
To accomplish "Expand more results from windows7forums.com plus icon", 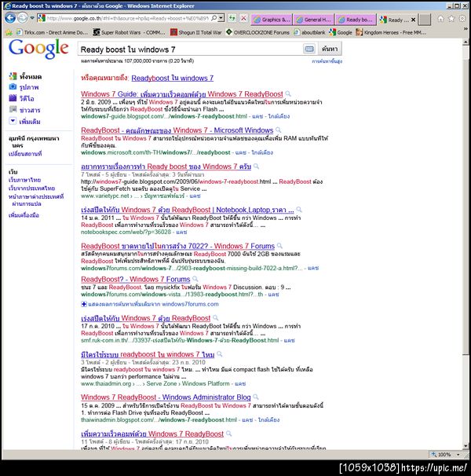I will pyautogui.click(x=84, y=304).
